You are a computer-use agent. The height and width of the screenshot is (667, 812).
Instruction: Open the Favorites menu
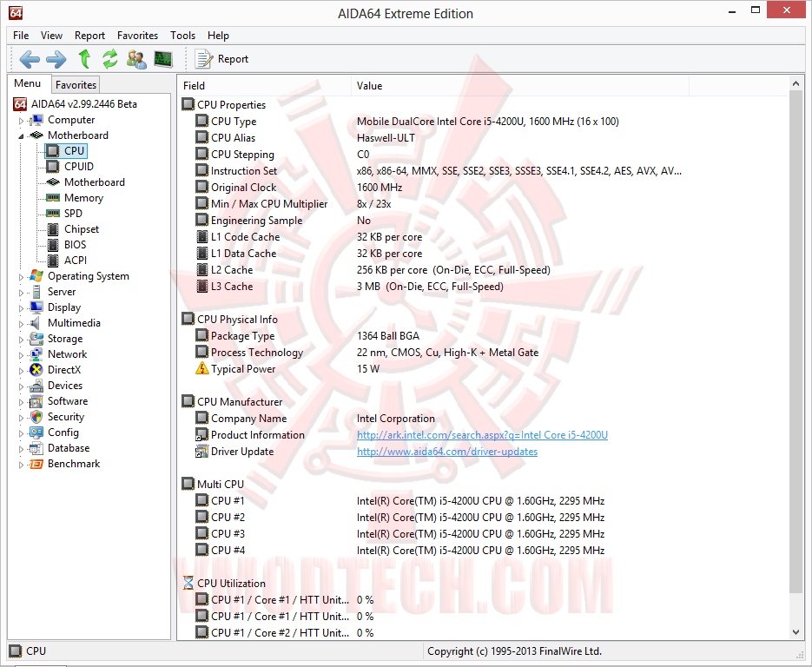pos(137,36)
